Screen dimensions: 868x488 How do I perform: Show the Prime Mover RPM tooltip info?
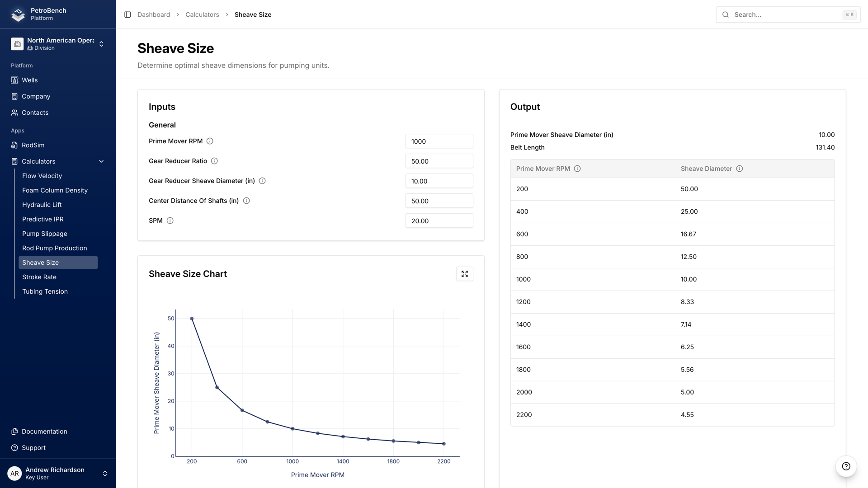point(210,141)
